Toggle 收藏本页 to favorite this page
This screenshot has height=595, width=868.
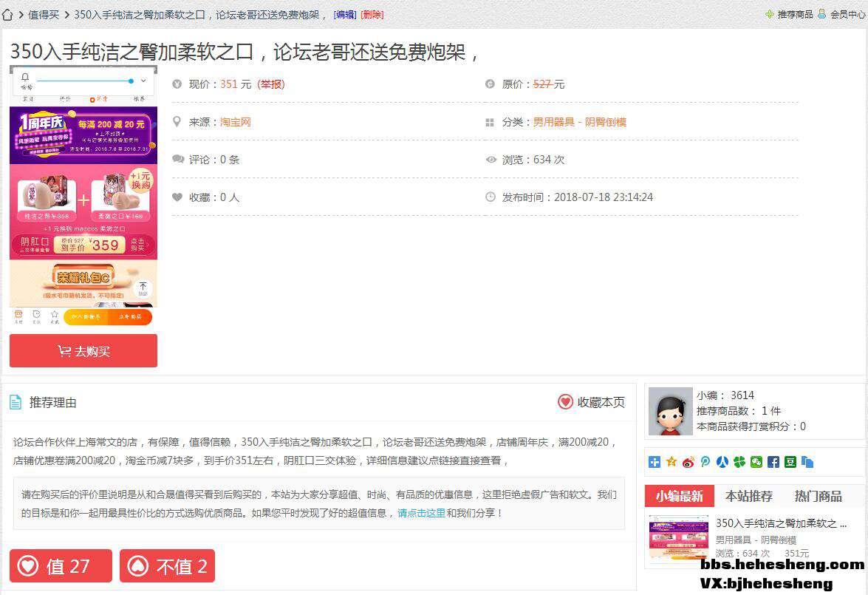click(591, 402)
